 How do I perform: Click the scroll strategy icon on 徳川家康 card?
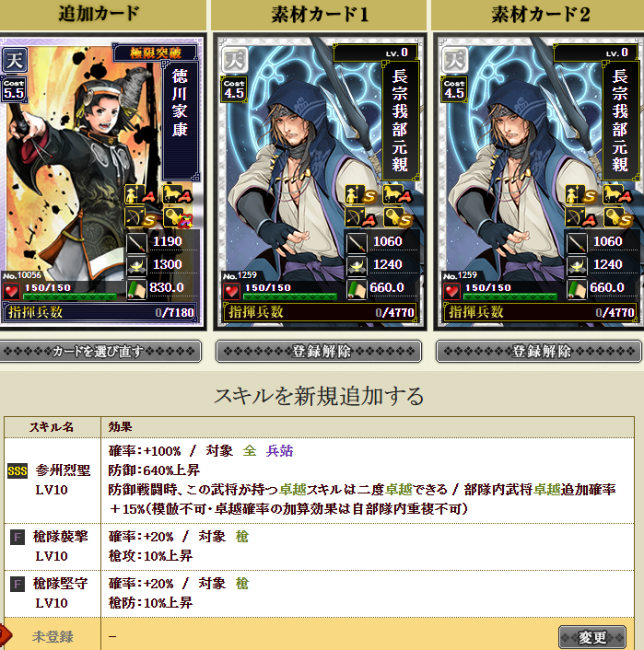[137, 289]
